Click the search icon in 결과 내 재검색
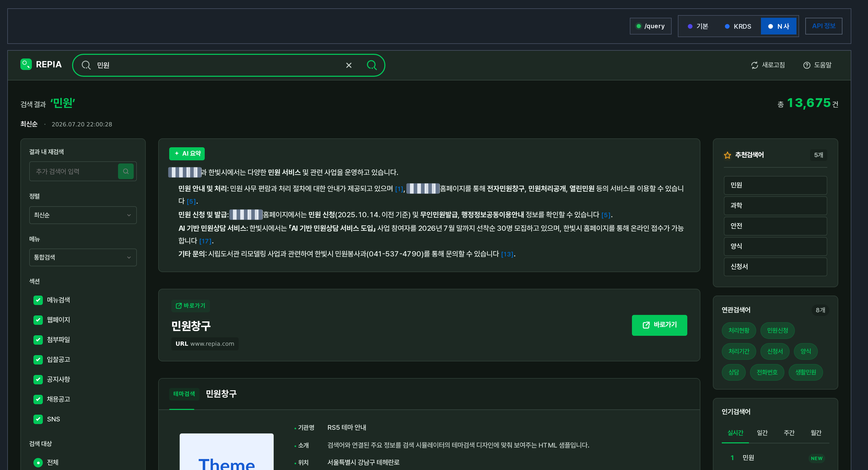 click(x=126, y=171)
